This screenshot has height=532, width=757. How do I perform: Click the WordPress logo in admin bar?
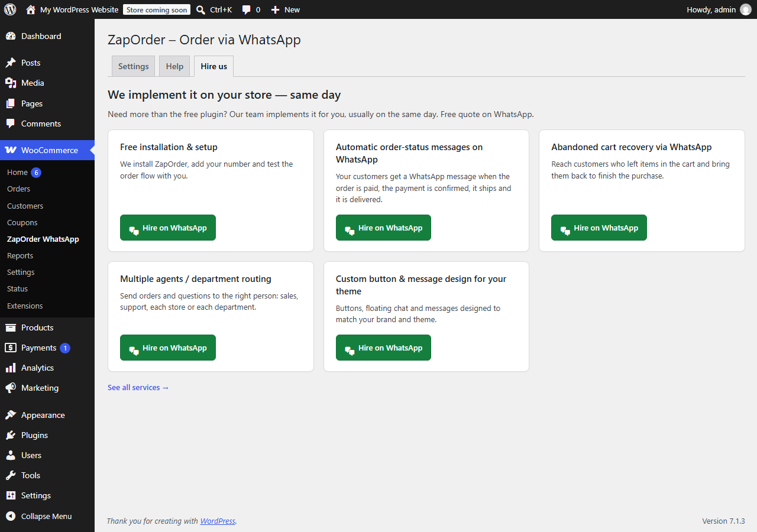(x=10, y=9)
